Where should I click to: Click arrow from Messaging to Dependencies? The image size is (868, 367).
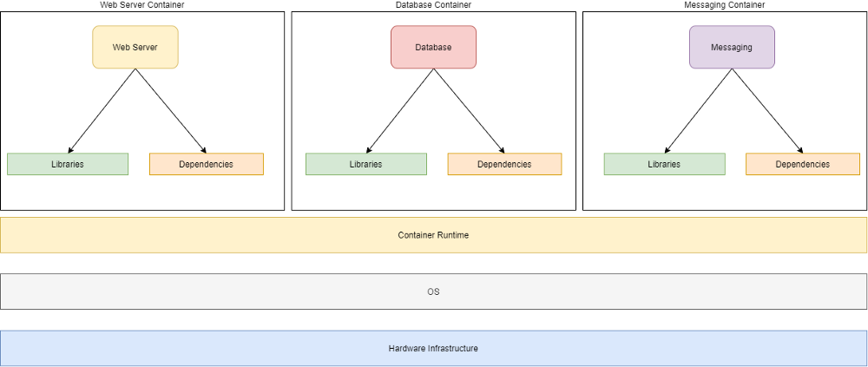tap(767, 110)
